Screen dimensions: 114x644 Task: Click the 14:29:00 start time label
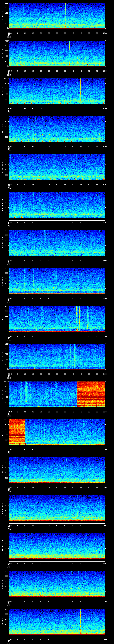tap(9, 601)
